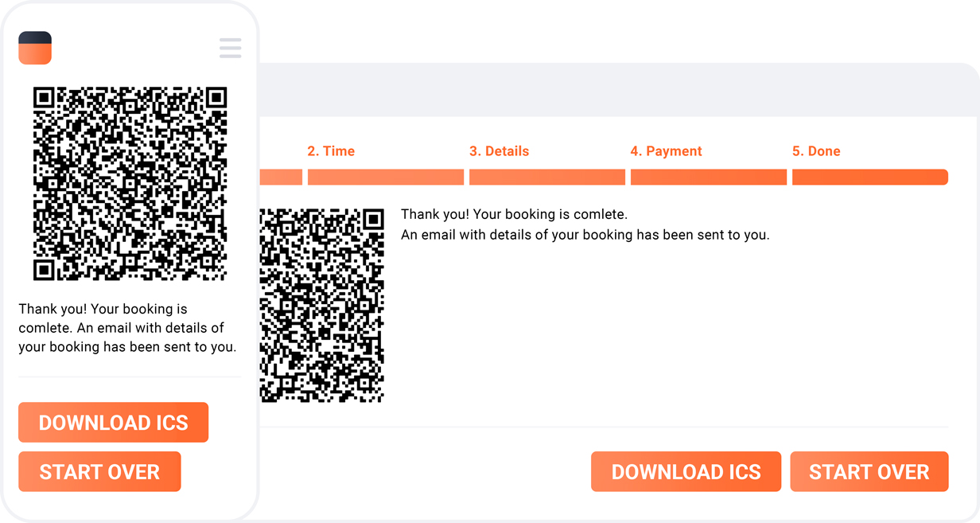
Task: Click mobile booking complete message text
Action: [x=127, y=328]
